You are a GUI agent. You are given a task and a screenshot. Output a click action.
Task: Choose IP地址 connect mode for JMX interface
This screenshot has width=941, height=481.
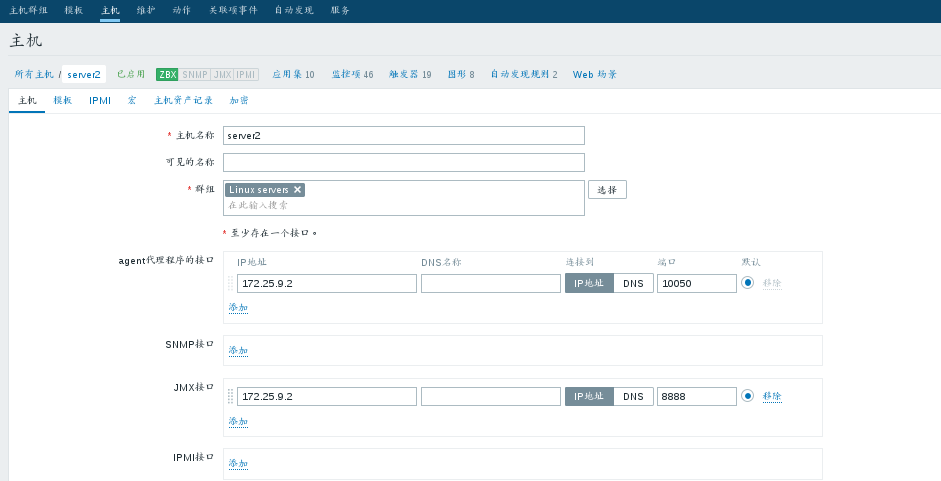[x=589, y=396]
